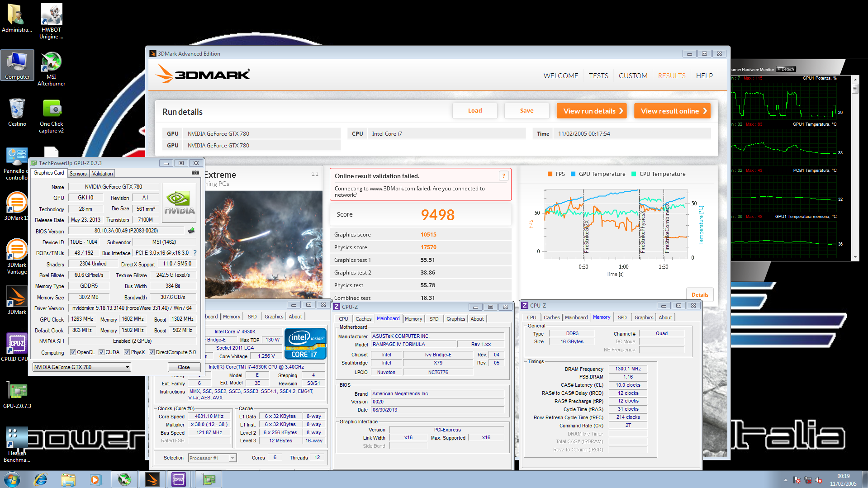Open Caches tab in middle CPU-Z window

[x=363, y=319]
